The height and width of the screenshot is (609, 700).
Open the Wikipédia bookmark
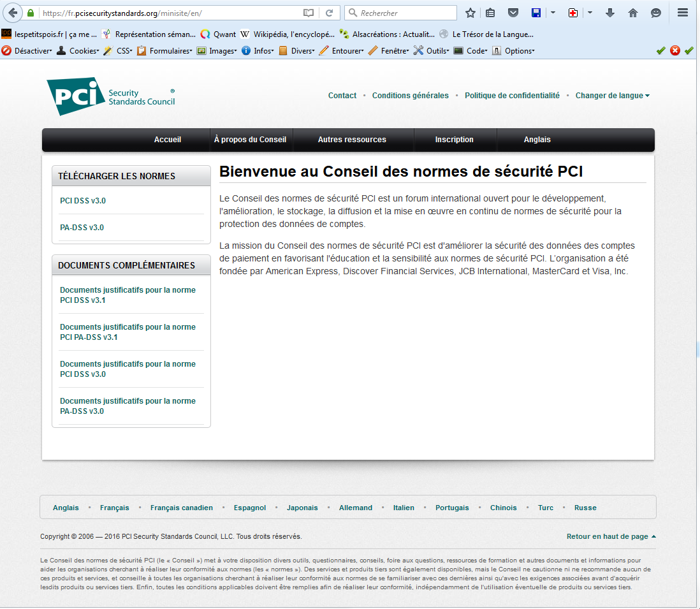click(288, 34)
